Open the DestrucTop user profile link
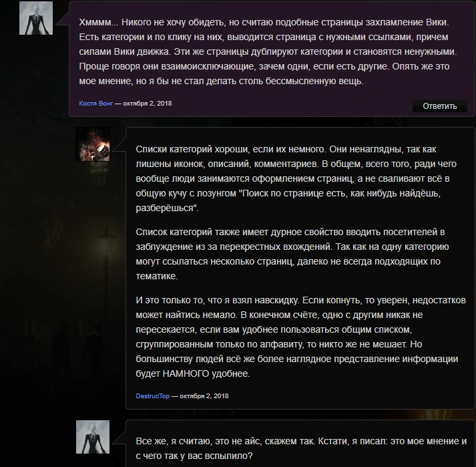 [x=152, y=396]
